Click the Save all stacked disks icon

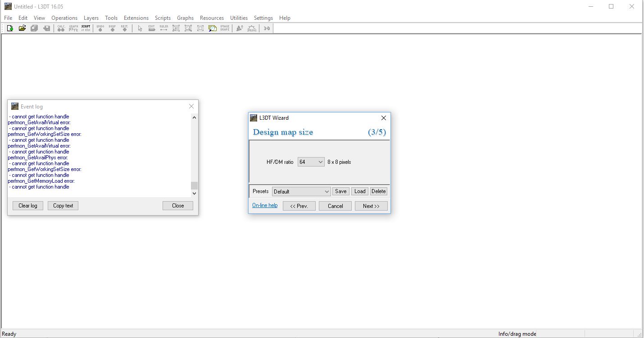34,28
